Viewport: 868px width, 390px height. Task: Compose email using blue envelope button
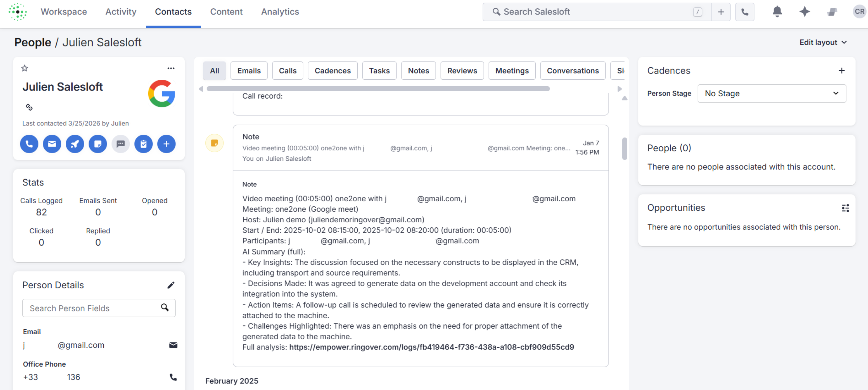(x=52, y=144)
